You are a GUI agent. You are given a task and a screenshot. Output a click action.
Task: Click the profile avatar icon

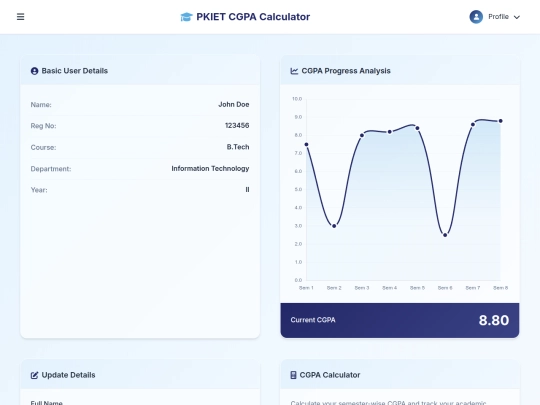tap(476, 17)
